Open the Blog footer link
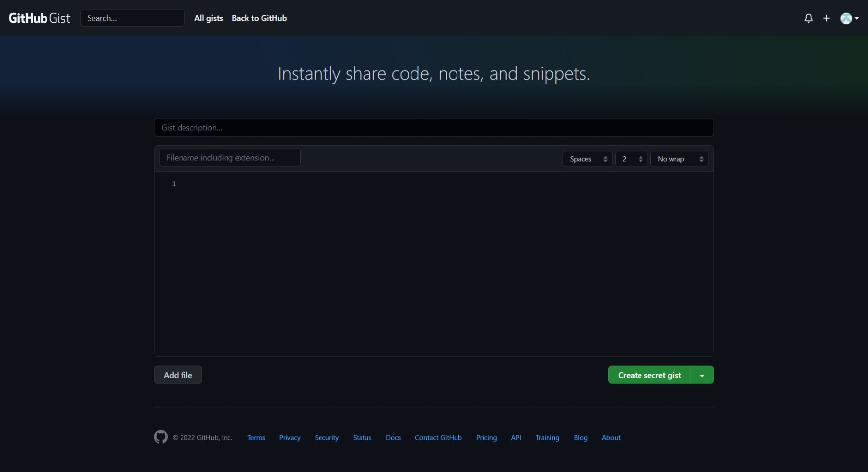The image size is (868, 472). pyautogui.click(x=581, y=438)
